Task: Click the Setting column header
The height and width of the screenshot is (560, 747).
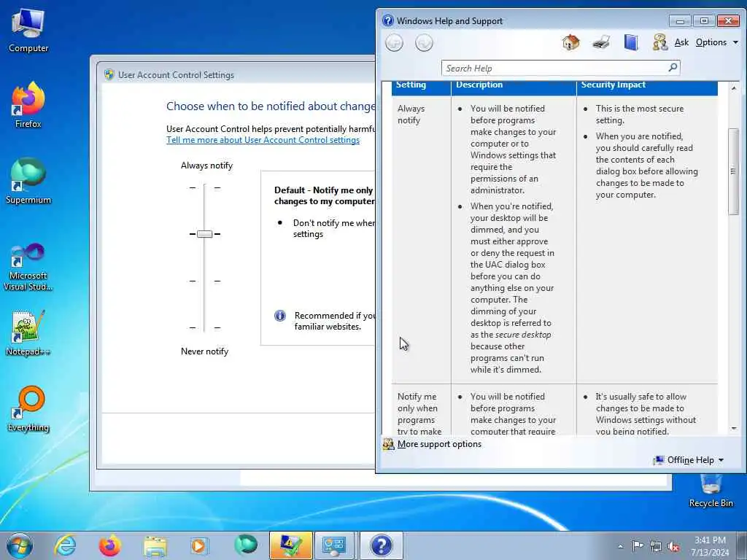Action: pyautogui.click(x=411, y=85)
